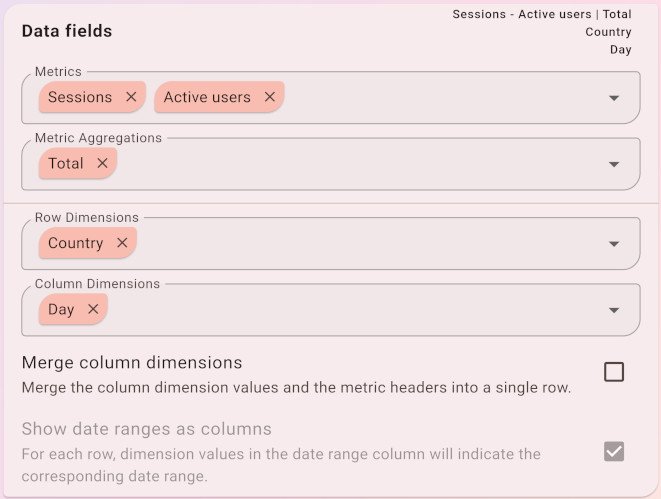661x499 pixels.
Task: Expand the Column Dimensions dropdown arrow
Action: pyautogui.click(x=614, y=310)
